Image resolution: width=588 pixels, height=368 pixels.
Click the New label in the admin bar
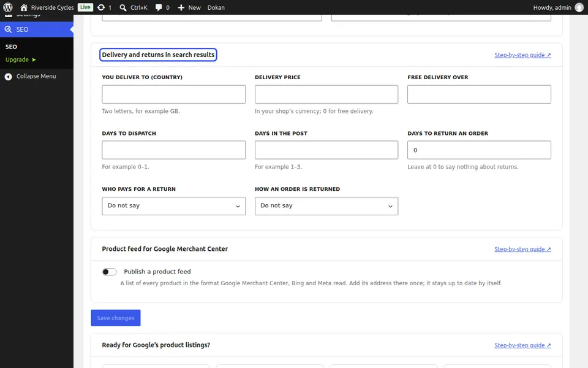point(194,7)
